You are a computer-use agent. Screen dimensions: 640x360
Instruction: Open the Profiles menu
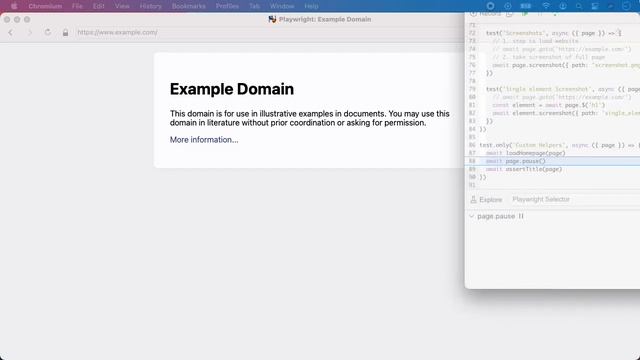coord(227,6)
